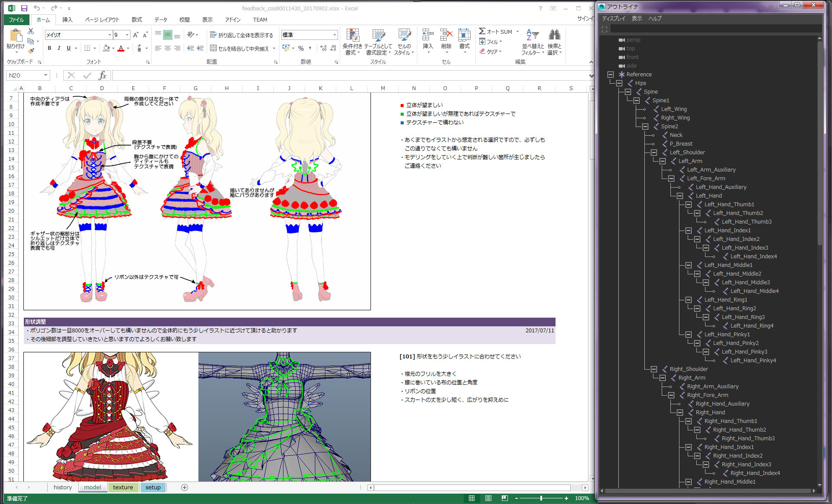Click the Redo arrow in quick access toolbar
The width and height of the screenshot is (832, 504).
pos(54,8)
